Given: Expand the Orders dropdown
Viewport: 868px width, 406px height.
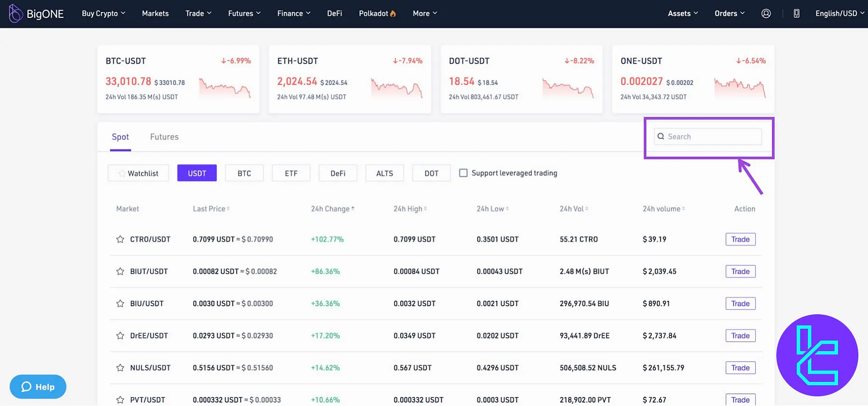Looking at the screenshot, I should point(730,14).
